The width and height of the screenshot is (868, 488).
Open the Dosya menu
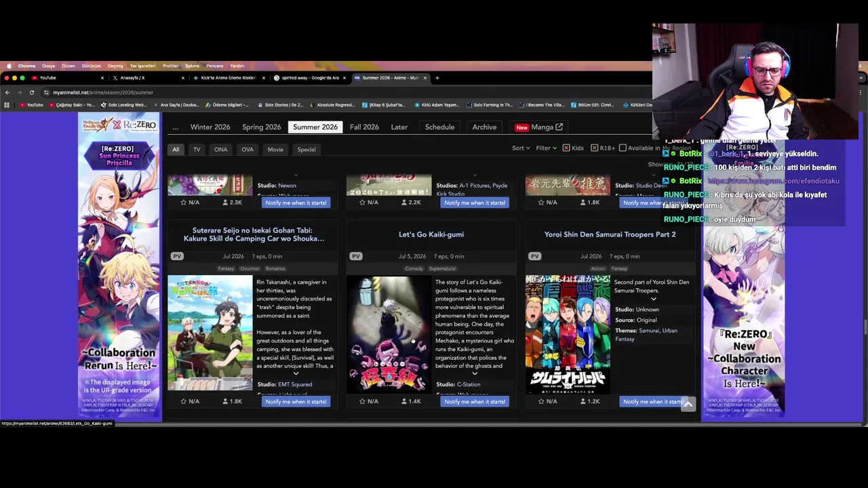pos(49,66)
